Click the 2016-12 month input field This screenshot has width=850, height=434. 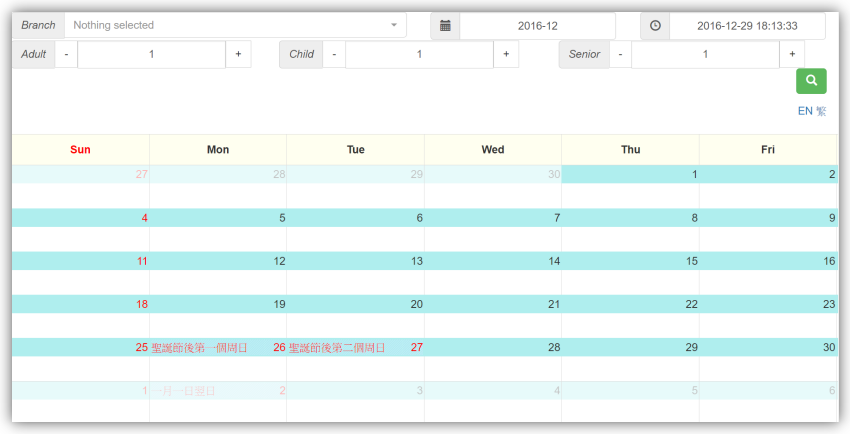(x=537, y=25)
